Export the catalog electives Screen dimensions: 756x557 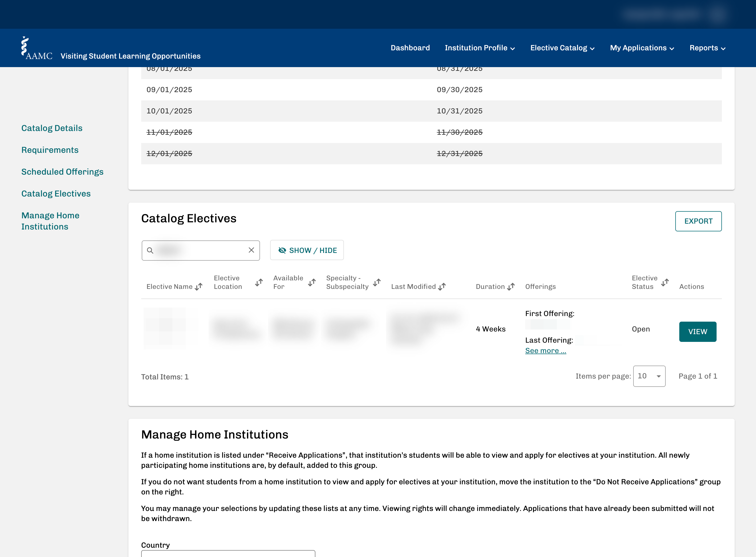(x=698, y=221)
